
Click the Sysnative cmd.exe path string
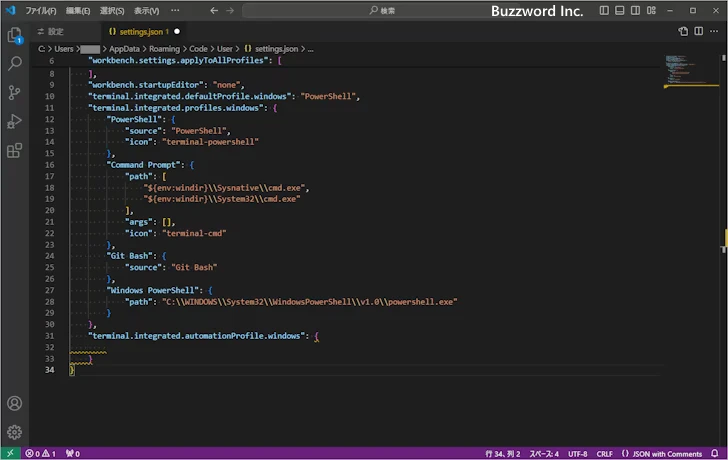(224, 188)
